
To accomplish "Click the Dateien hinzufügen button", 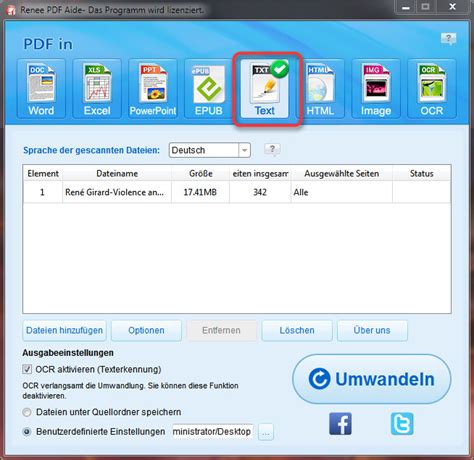I will click(x=64, y=331).
